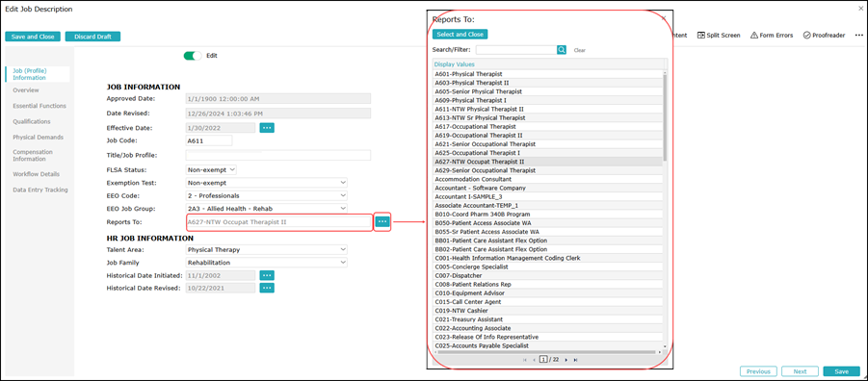Switch to Data Entry Tracking section
Image resolution: width=868 pixels, height=381 pixels.
(40, 190)
